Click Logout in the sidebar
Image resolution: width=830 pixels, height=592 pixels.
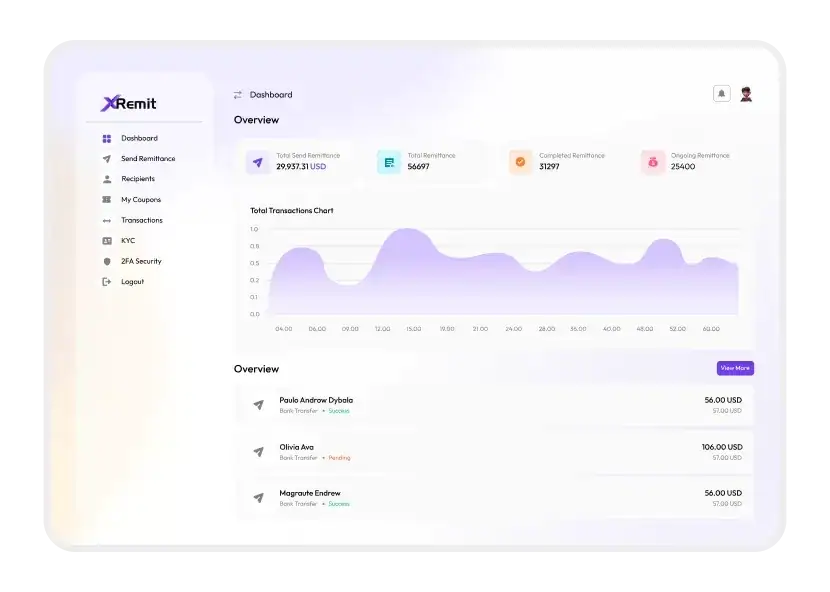click(132, 282)
